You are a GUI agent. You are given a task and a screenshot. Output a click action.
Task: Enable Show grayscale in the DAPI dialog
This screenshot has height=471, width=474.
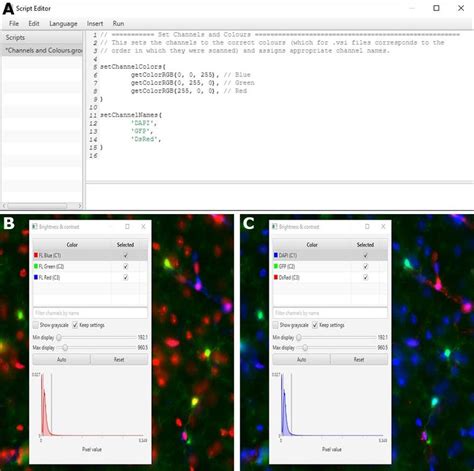276,325
